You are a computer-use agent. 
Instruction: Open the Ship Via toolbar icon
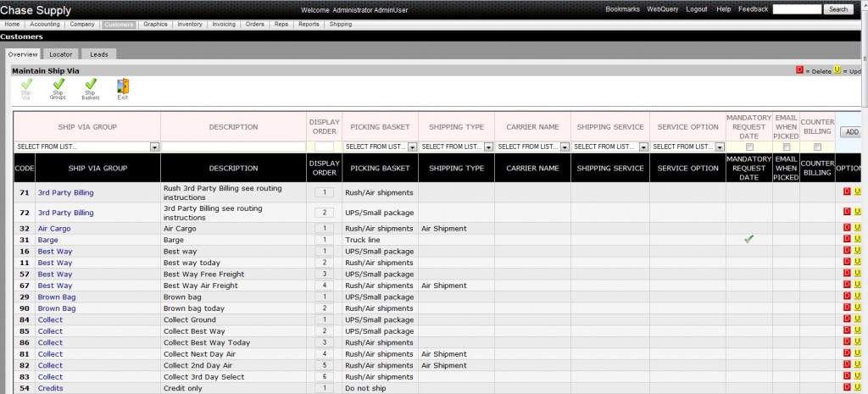tap(26, 88)
